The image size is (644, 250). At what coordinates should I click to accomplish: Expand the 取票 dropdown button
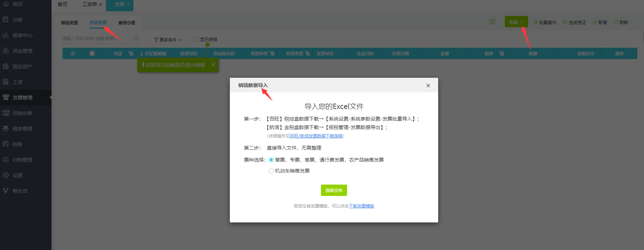coord(516,22)
